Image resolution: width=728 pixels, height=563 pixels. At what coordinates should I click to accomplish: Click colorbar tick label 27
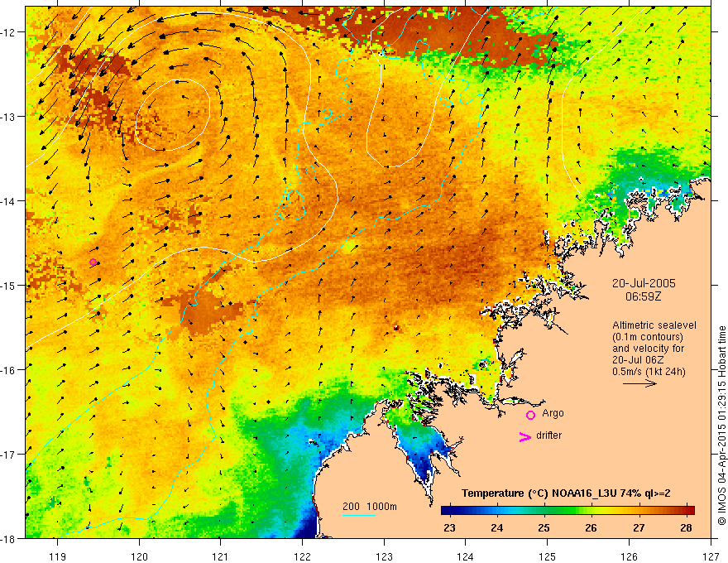639,527
